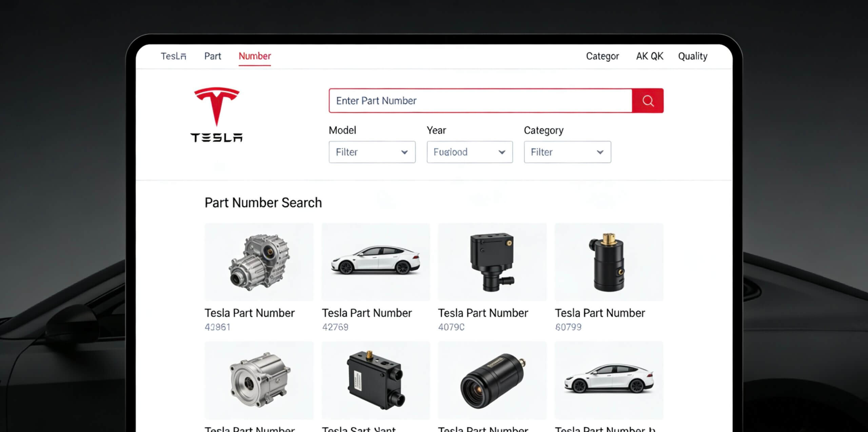Expand the Category filter dropdown
The width and height of the screenshot is (868, 432).
point(567,152)
